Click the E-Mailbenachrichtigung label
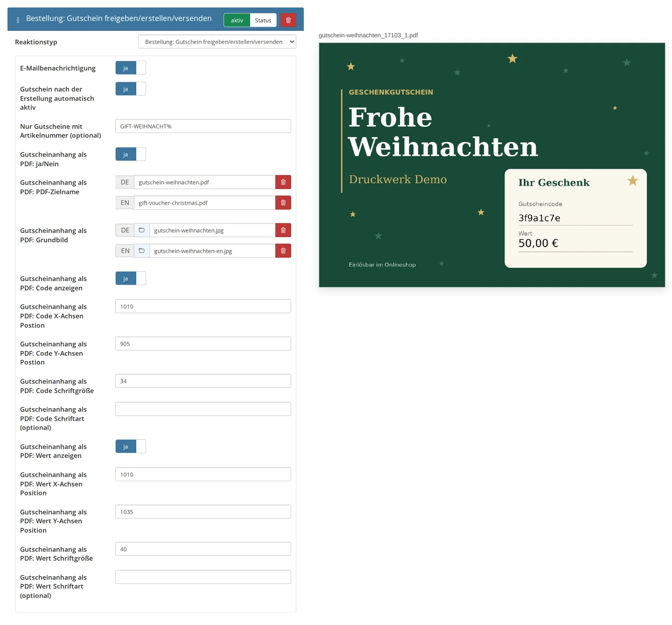 (58, 68)
